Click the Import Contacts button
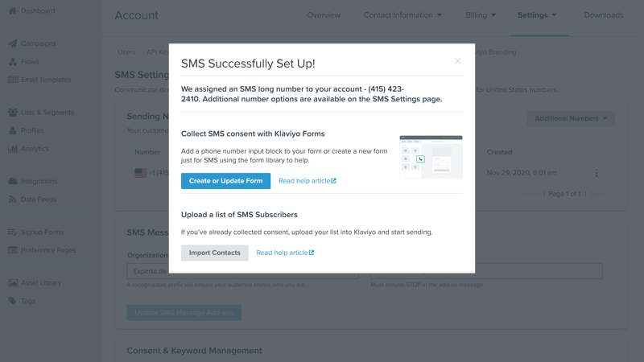This screenshot has width=644, height=362. (x=214, y=253)
